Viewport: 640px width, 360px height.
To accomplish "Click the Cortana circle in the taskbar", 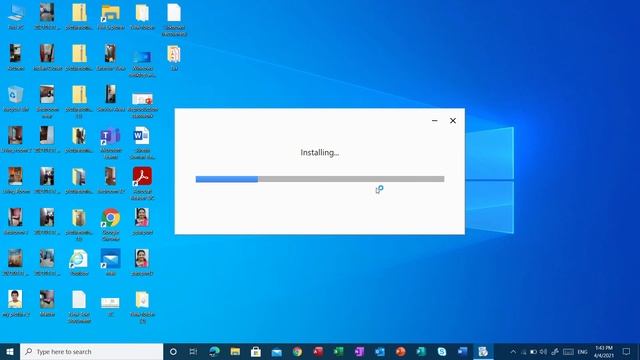I will click(173, 351).
